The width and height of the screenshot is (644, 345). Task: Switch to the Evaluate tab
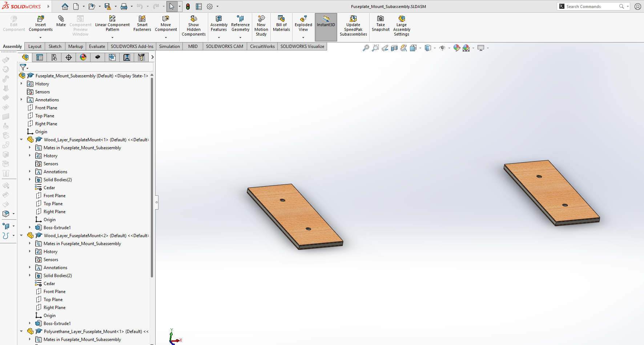pos(97,46)
